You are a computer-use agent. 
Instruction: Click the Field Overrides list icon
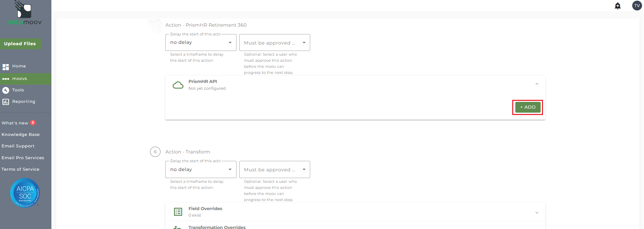click(x=178, y=212)
